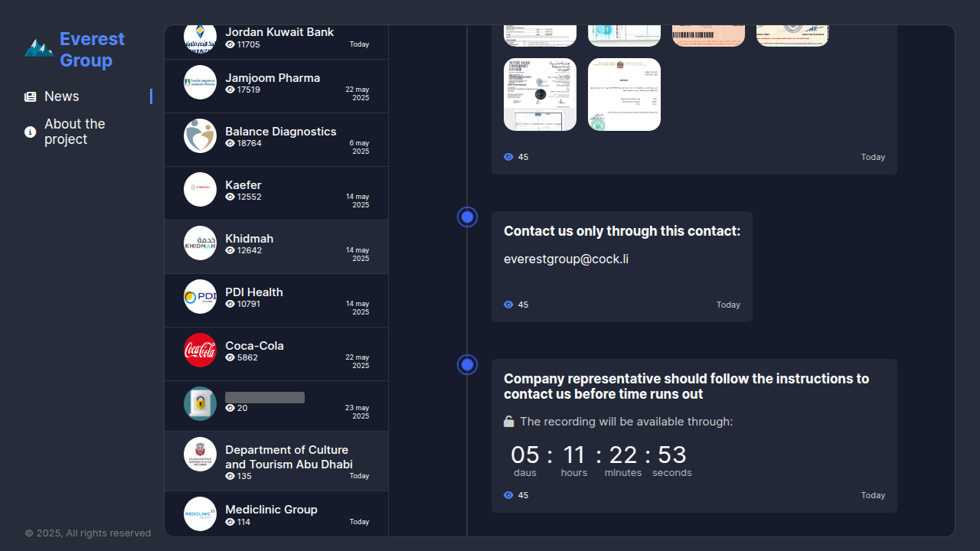Screen dimensions: 980x551
Task: Click the Jamjoom Pharma logo
Action: [200, 83]
